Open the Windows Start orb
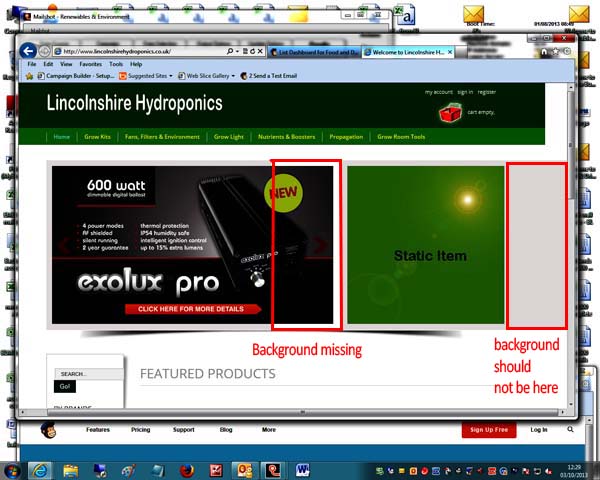Screen dimensions: 600x480 pos(11,471)
